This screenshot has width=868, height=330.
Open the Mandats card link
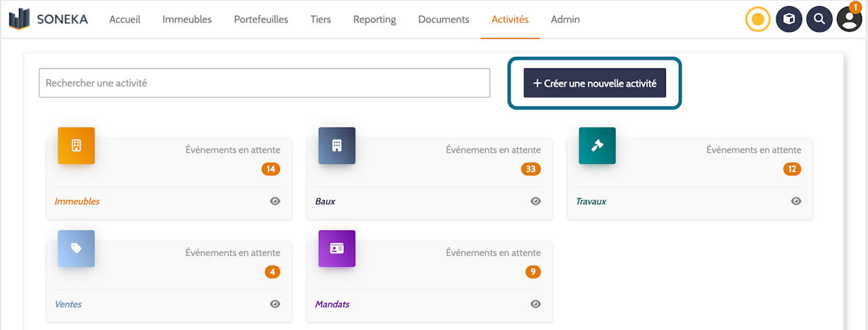coord(333,304)
